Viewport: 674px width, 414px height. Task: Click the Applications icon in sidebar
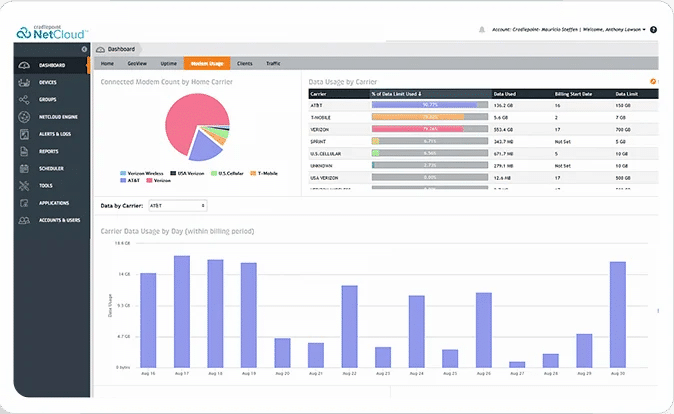24,203
